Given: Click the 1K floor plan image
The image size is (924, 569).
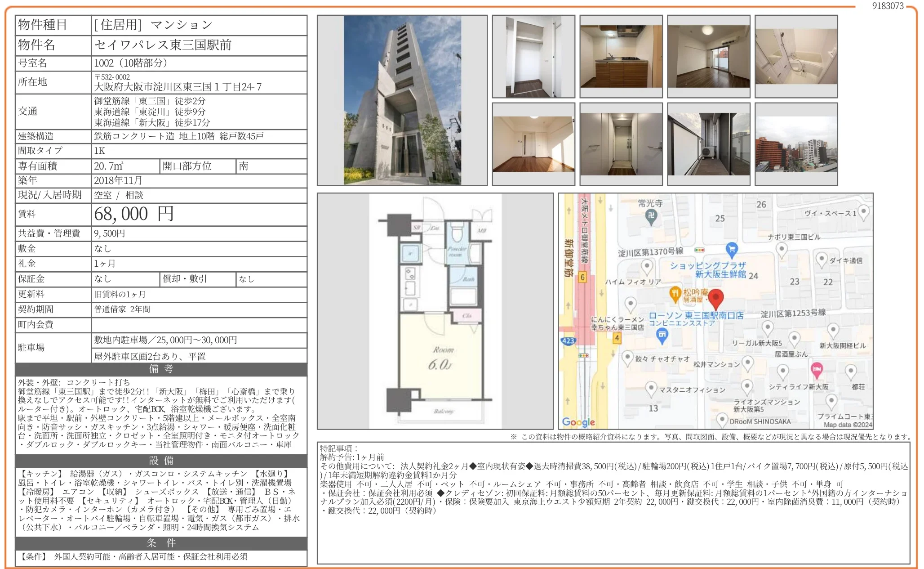Looking at the screenshot, I should 435,311.
